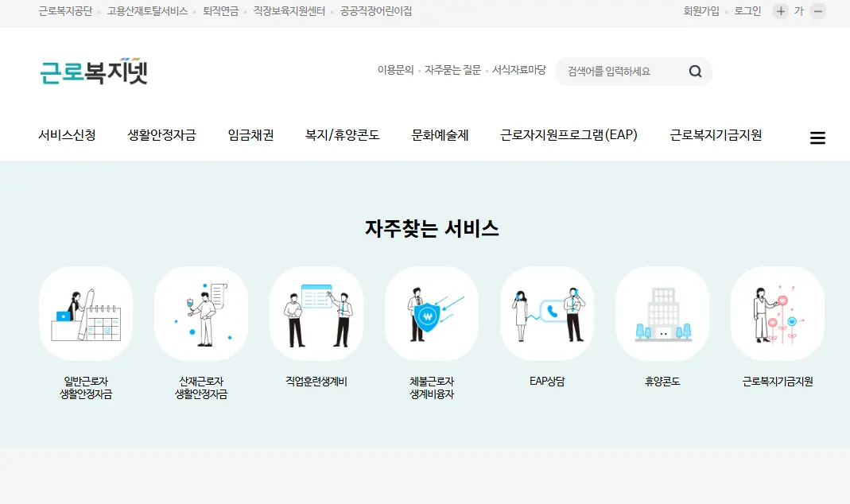Click the minus icon to reduce text size
The height and width of the screenshot is (504, 850).
[817, 11]
